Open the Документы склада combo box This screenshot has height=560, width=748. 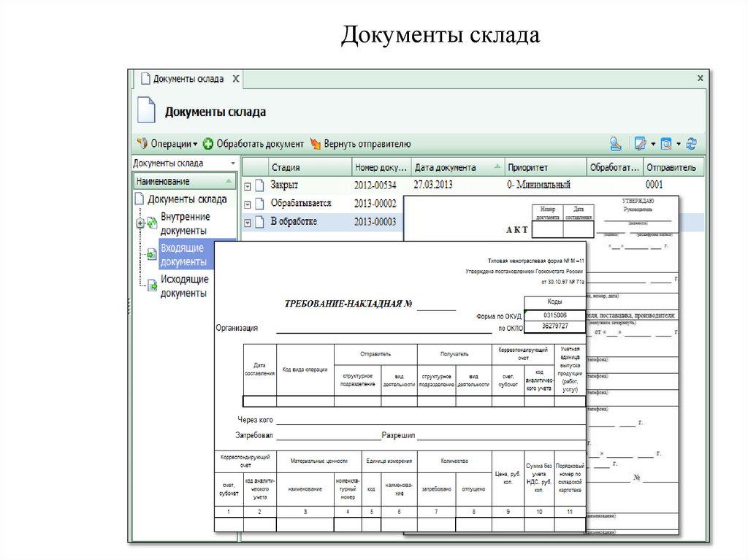point(232,164)
